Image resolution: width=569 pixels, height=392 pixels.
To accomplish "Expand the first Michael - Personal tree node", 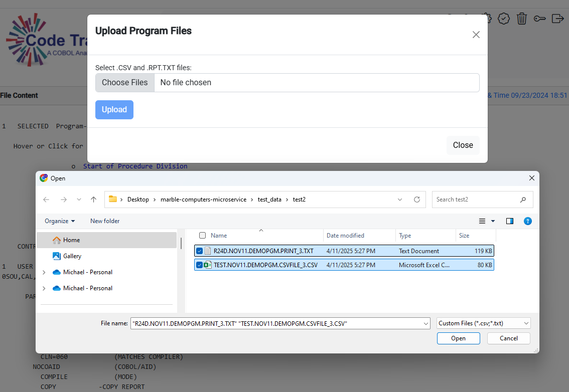I will tap(44, 272).
